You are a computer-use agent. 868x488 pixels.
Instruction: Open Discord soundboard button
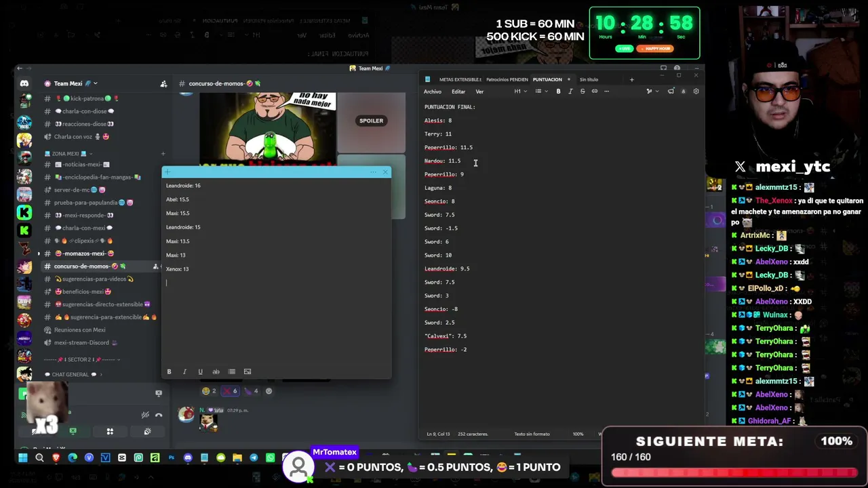tap(147, 431)
